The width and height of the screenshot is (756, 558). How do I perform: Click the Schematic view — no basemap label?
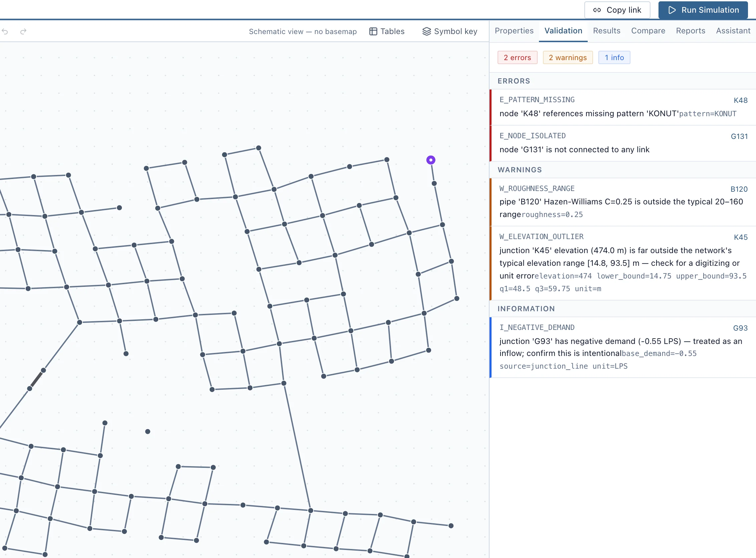[303, 31]
